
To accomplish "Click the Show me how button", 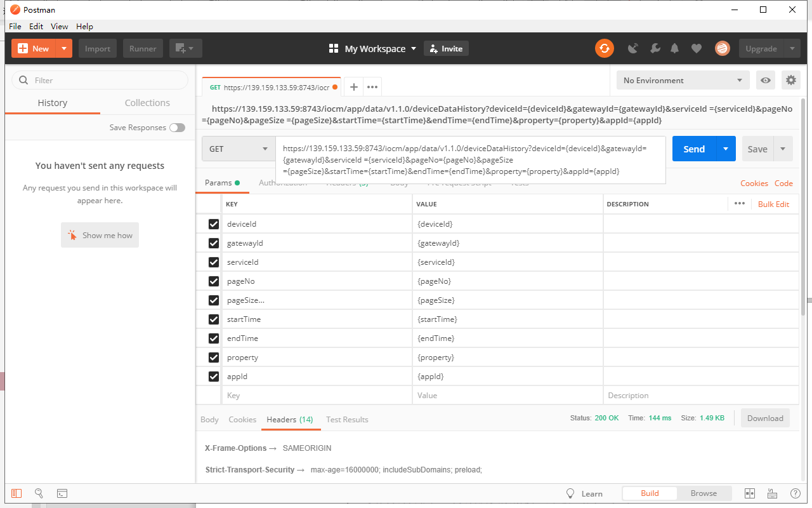I will 100,235.
